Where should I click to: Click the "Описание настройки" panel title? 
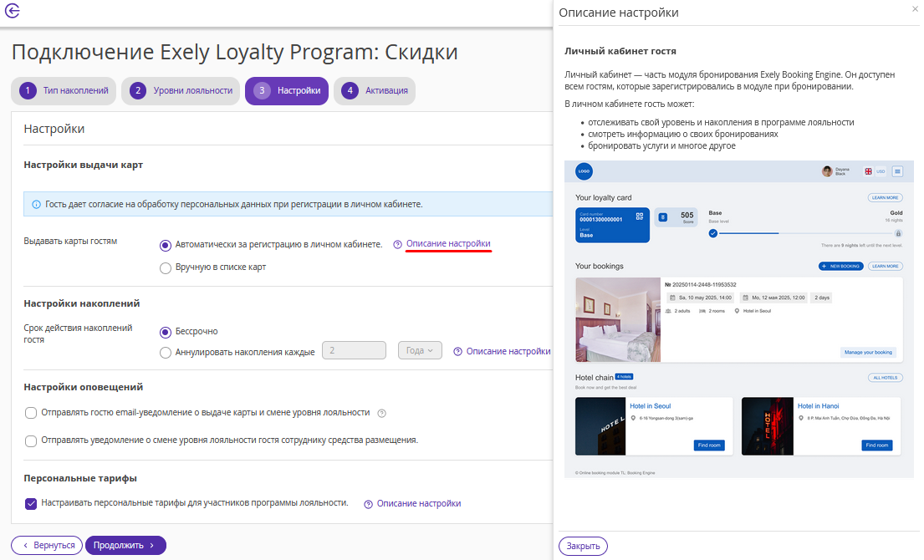coord(619,13)
